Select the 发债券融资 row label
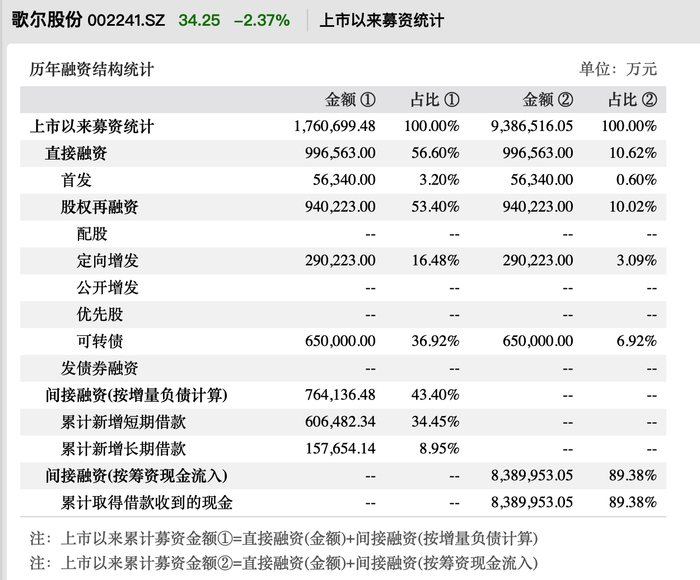 (x=100, y=368)
